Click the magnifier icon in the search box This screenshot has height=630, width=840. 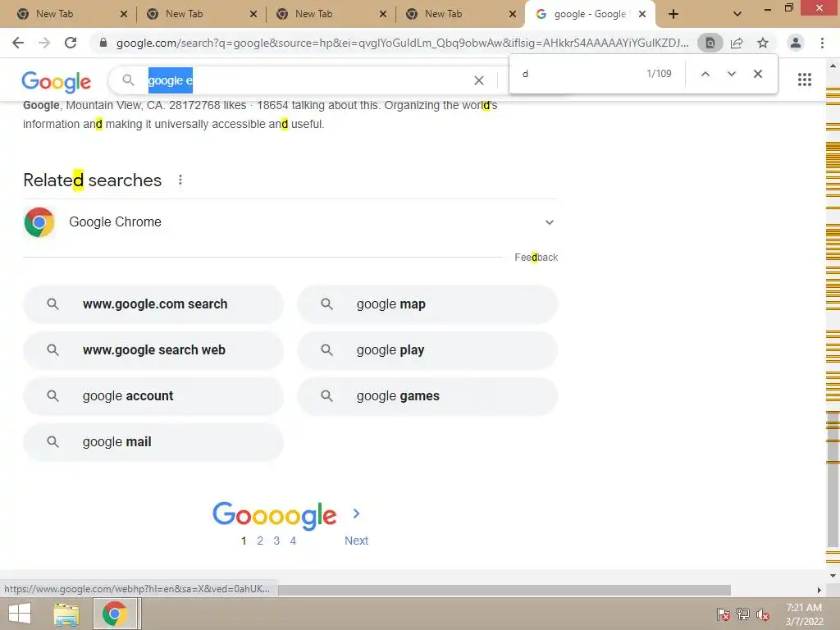(x=128, y=80)
